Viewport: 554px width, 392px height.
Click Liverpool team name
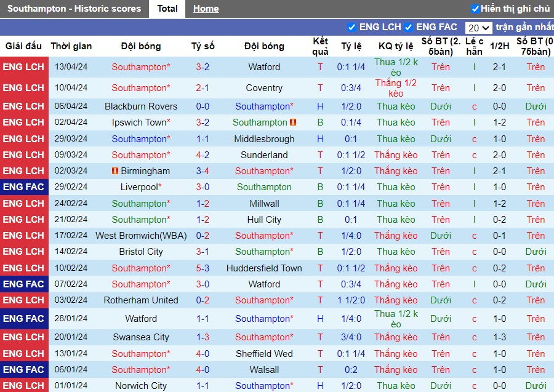pos(139,187)
